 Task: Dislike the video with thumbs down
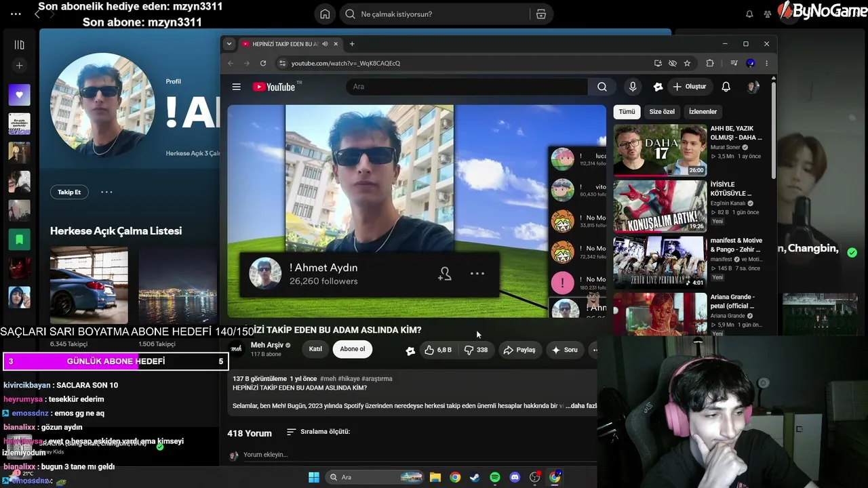476,350
